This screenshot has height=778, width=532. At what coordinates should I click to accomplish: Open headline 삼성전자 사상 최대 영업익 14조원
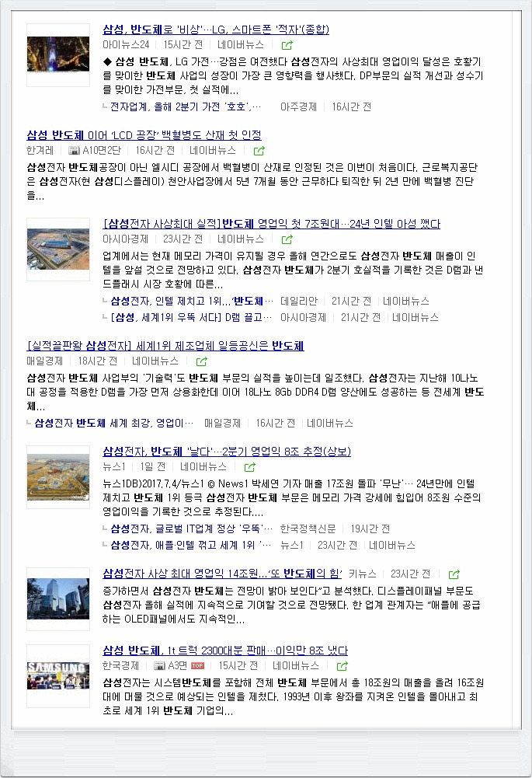point(222,574)
